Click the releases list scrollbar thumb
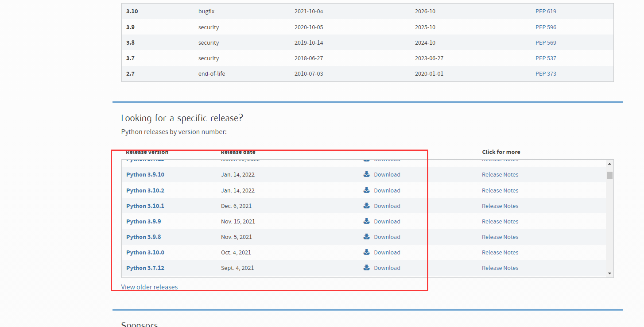This screenshot has width=644, height=327. pos(610,175)
